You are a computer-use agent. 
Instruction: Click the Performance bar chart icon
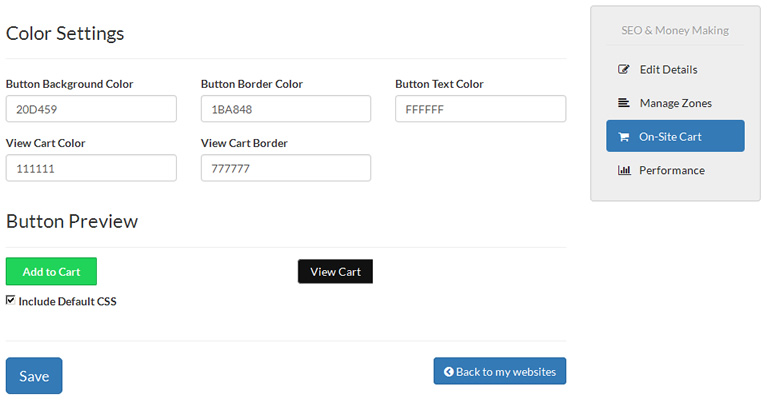[x=624, y=170]
